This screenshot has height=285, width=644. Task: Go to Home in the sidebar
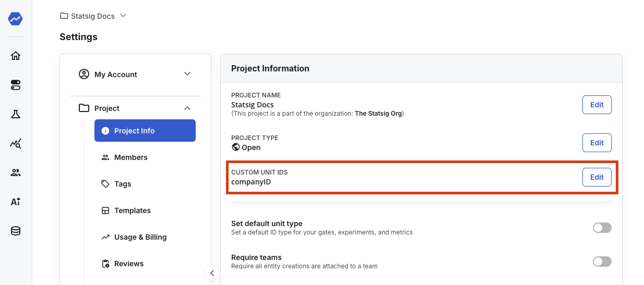(x=16, y=56)
